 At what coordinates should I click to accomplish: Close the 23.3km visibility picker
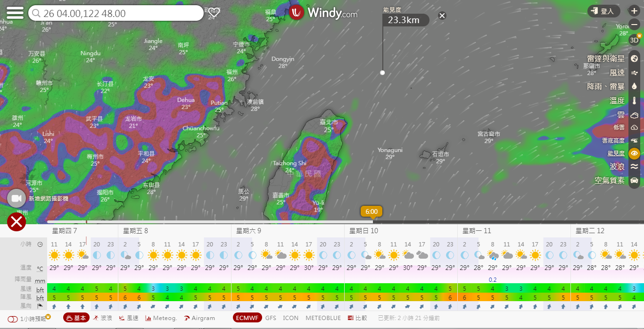click(442, 16)
